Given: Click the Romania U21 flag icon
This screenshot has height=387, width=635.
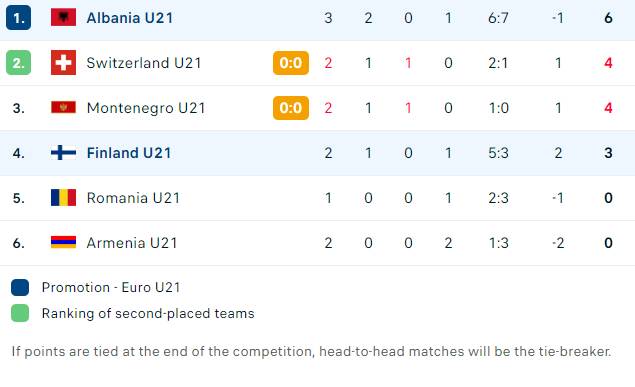Looking at the screenshot, I should point(63,198).
